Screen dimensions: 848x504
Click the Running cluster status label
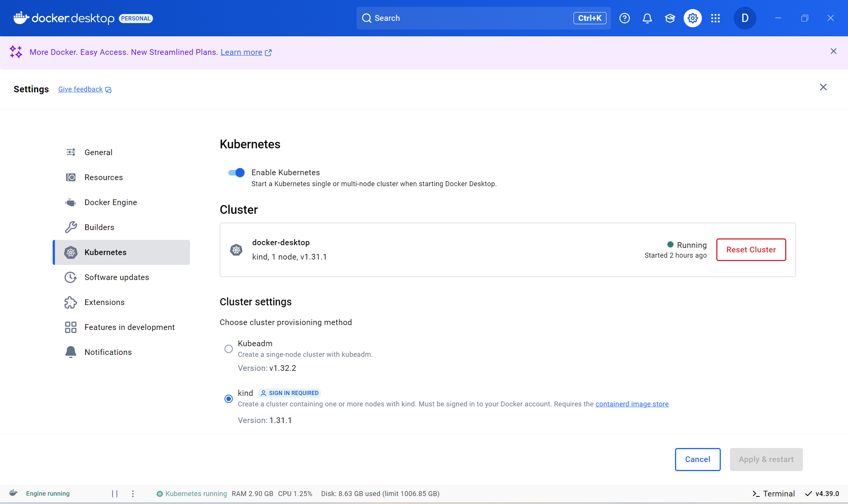[x=692, y=245]
